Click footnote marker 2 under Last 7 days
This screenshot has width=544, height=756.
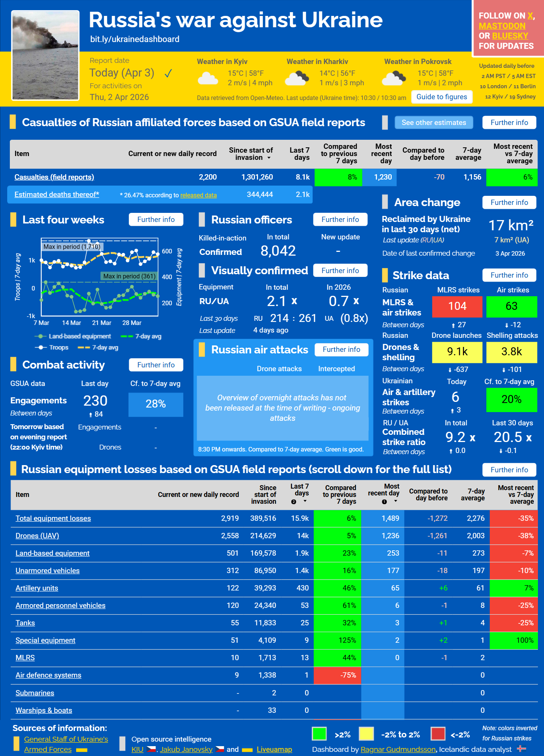(294, 501)
